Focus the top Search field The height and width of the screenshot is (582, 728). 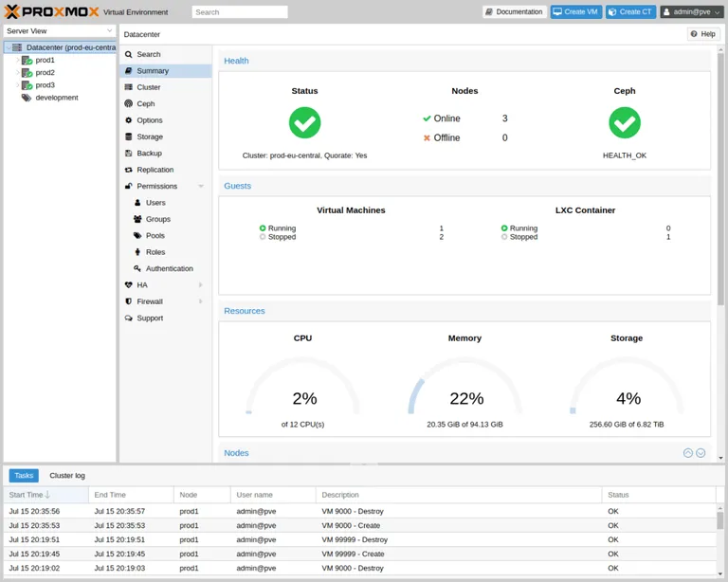point(240,12)
